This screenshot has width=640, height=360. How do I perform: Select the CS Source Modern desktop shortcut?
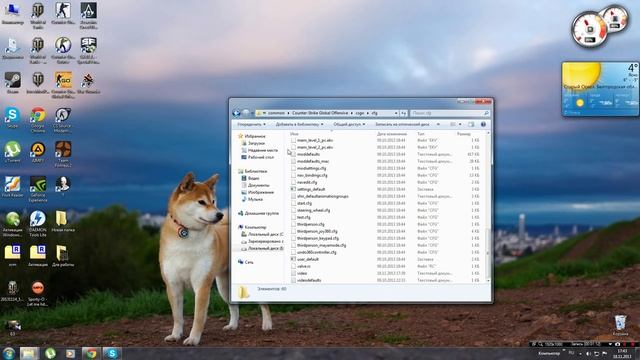[63, 119]
